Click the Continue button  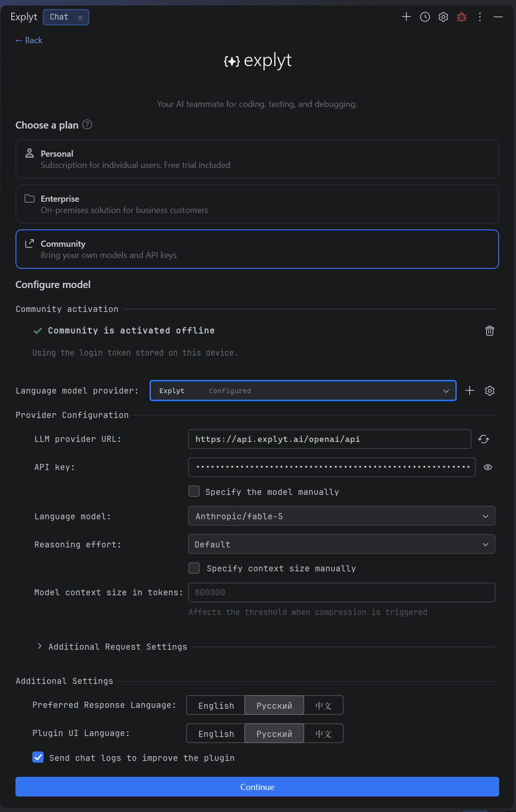257,787
